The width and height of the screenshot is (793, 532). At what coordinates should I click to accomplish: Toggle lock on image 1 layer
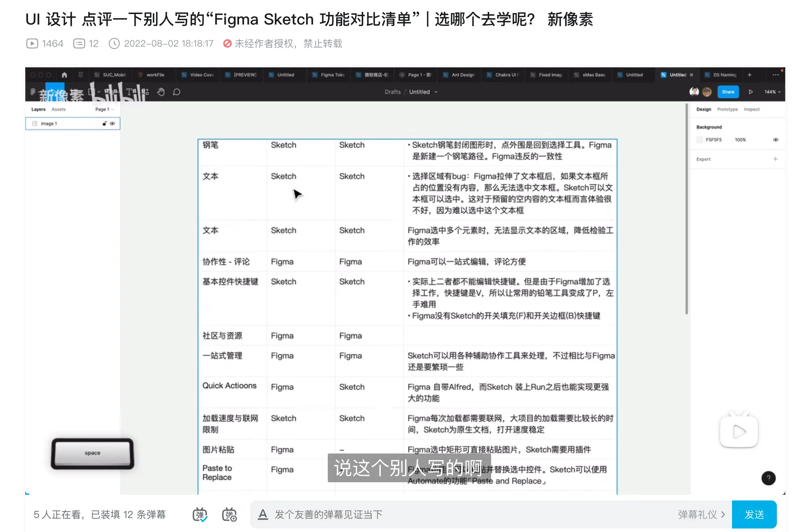(x=104, y=123)
